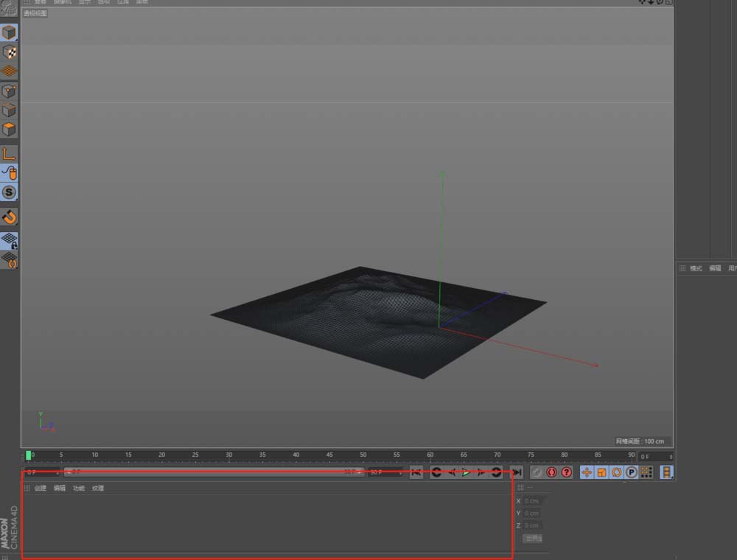The image size is (737, 560).
Task: Select the Workplane mode icon
Action: 9,71
